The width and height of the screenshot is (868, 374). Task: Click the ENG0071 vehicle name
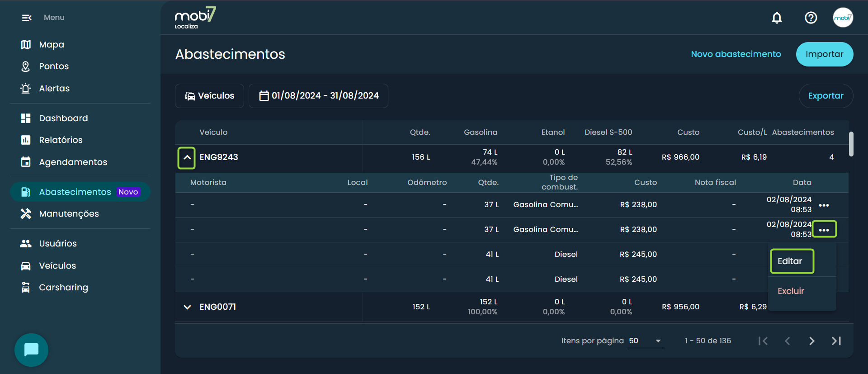[x=218, y=307]
